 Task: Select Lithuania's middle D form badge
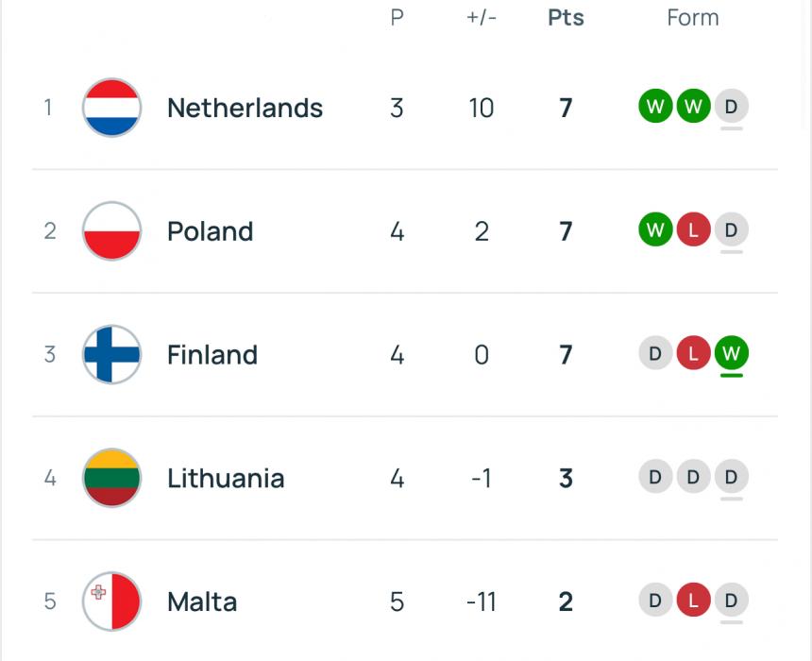click(x=693, y=477)
